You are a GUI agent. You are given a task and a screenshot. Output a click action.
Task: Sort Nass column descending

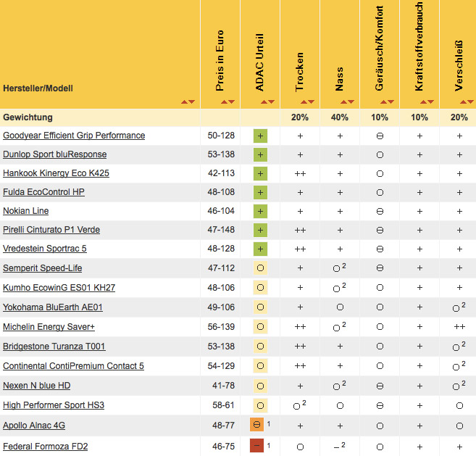(x=351, y=102)
